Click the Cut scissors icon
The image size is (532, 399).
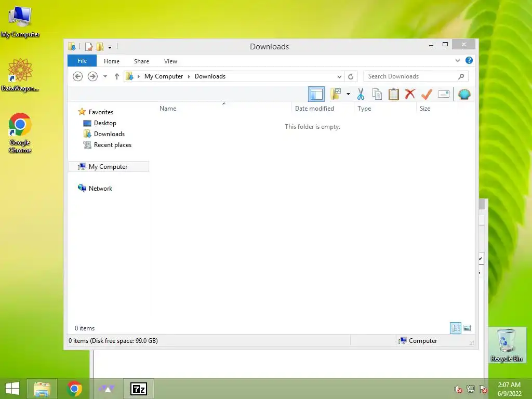(361, 94)
